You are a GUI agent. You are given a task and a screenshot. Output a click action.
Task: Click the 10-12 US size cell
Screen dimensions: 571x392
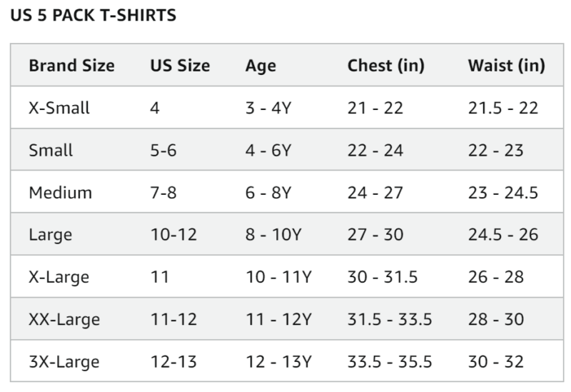click(x=173, y=235)
